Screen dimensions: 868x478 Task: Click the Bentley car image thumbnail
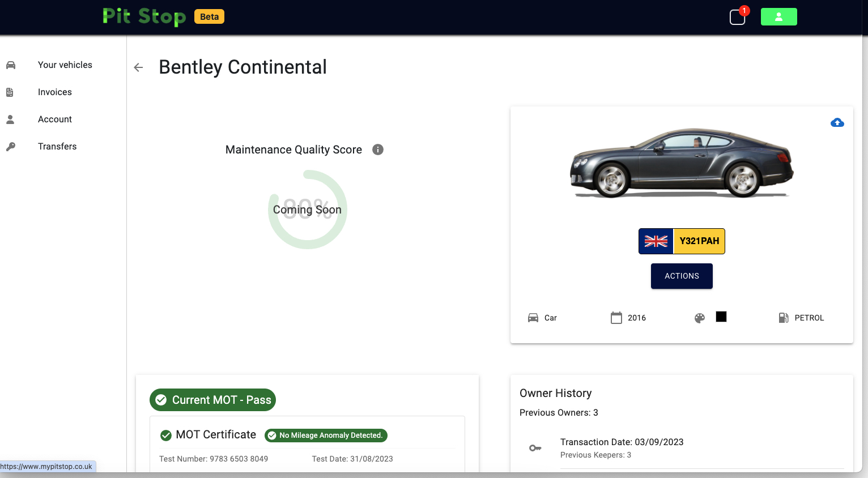click(x=682, y=164)
